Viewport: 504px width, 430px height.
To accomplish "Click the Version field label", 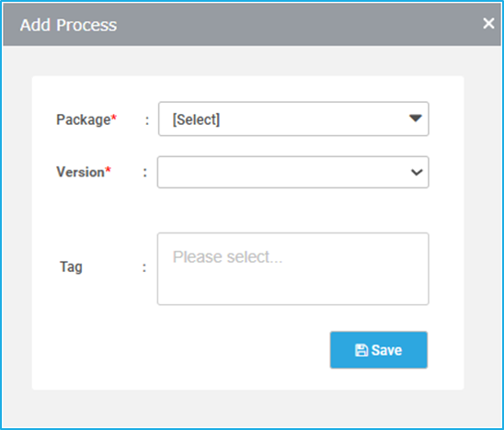I will pyautogui.click(x=80, y=172).
